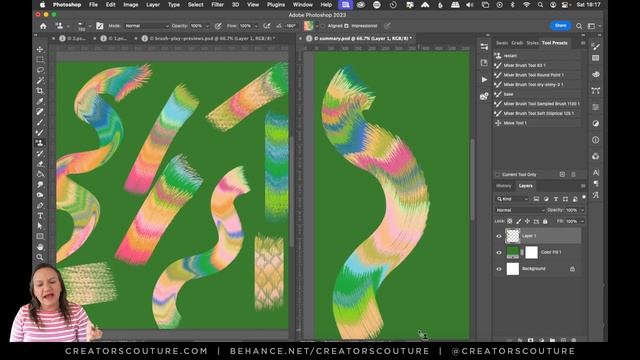
Task: Switch to the brush-play-previews.psd document tab
Action: pos(211,38)
